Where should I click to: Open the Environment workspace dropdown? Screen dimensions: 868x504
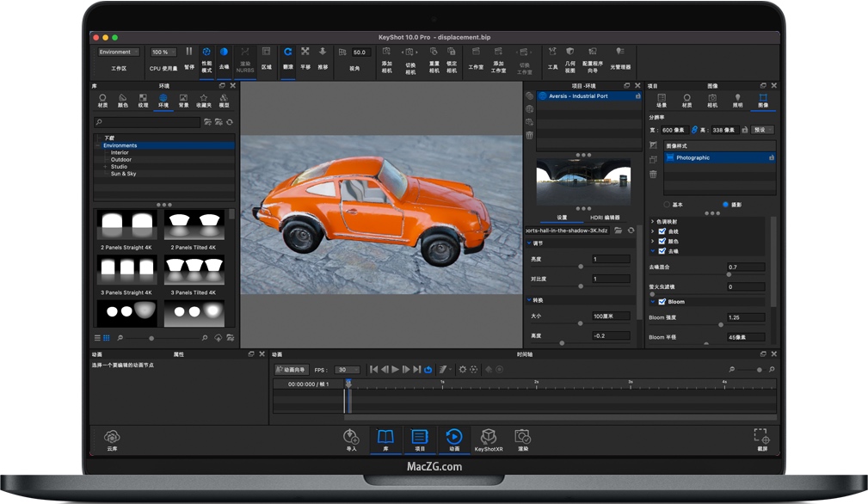point(119,52)
